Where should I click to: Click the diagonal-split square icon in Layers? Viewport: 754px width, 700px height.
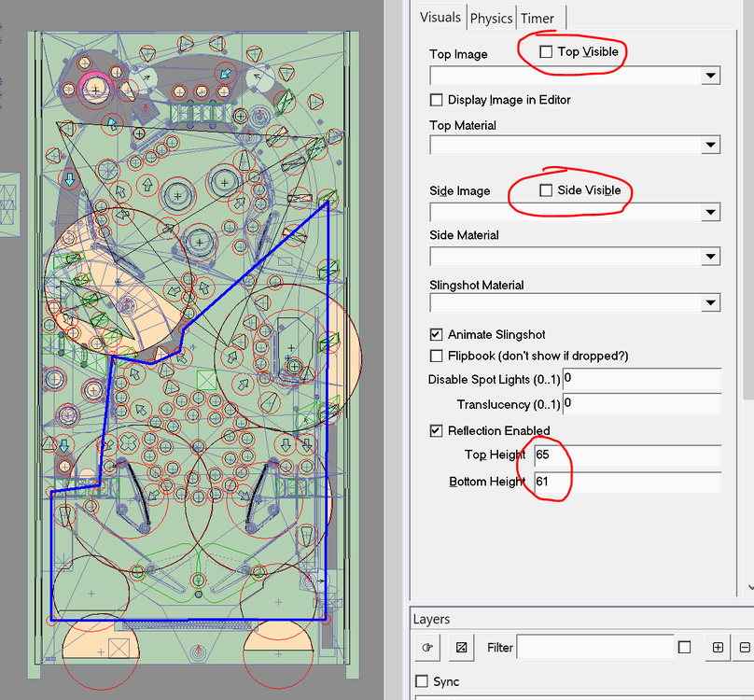[461, 648]
